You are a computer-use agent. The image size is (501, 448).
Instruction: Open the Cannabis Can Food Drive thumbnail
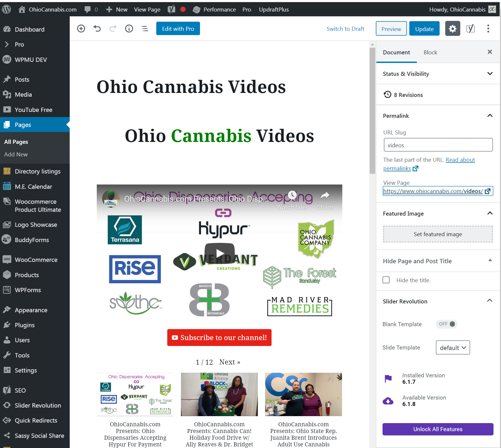(x=219, y=394)
